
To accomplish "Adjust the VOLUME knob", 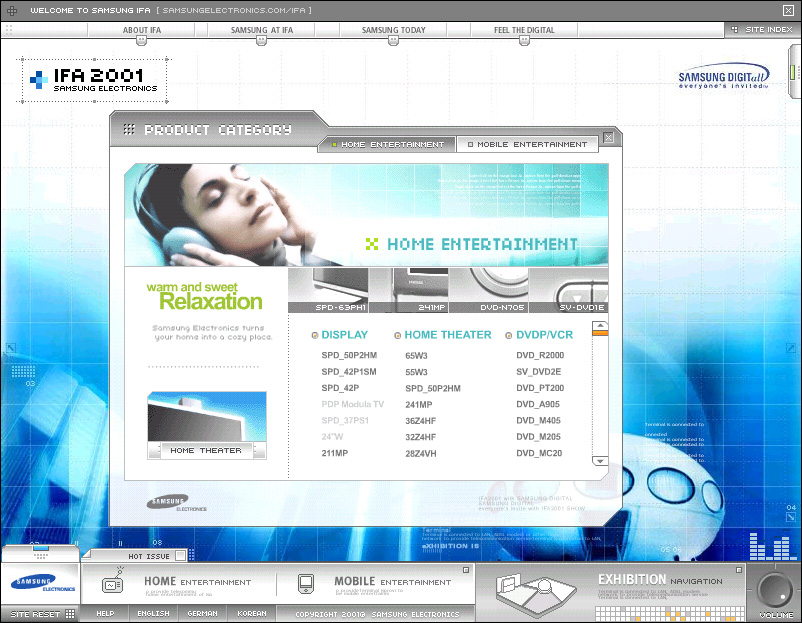I will point(774,590).
